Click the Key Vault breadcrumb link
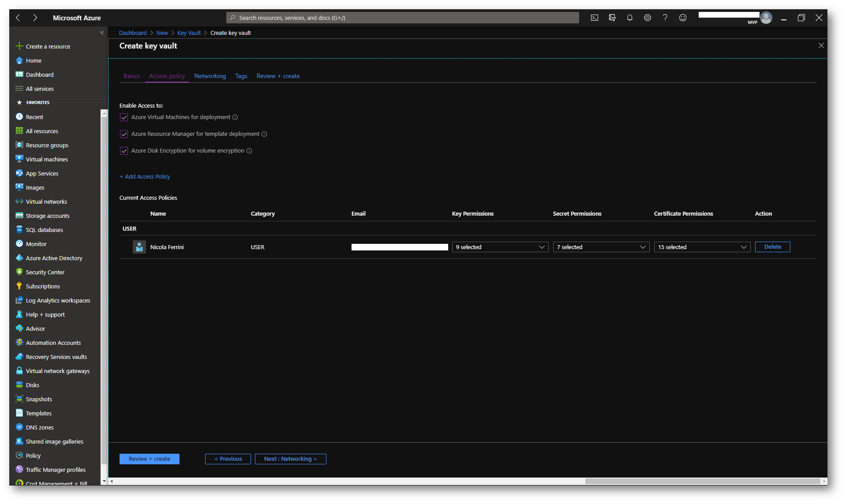This screenshot has width=846, height=504. [x=189, y=33]
